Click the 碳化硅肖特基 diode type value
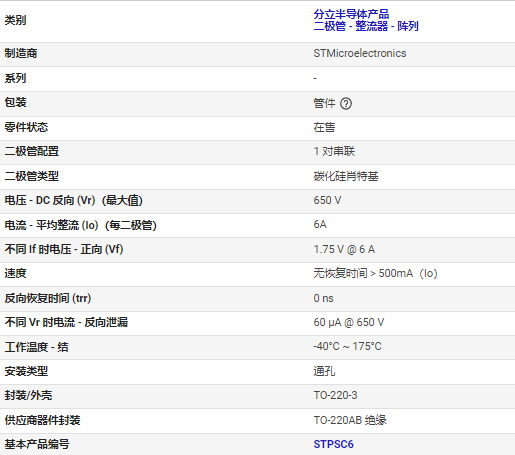The width and height of the screenshot is (515, 455). coord(346,176)
